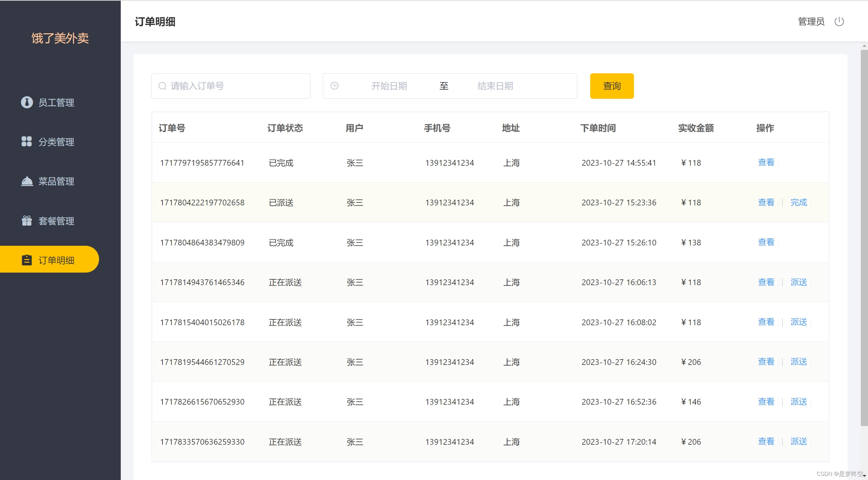Click the power logout icon
Viewport: 868px width, 480px height.
[x=839, y=22]
